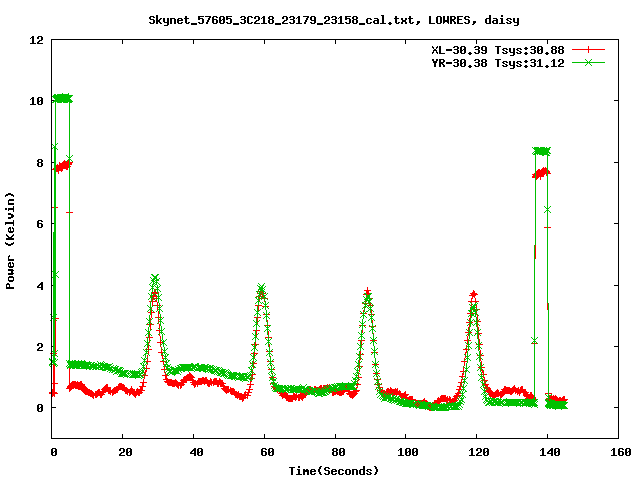Click the green peak near 30 seconds
The width and height of the screenshot is (640, 480).
(x=155, y=279)
